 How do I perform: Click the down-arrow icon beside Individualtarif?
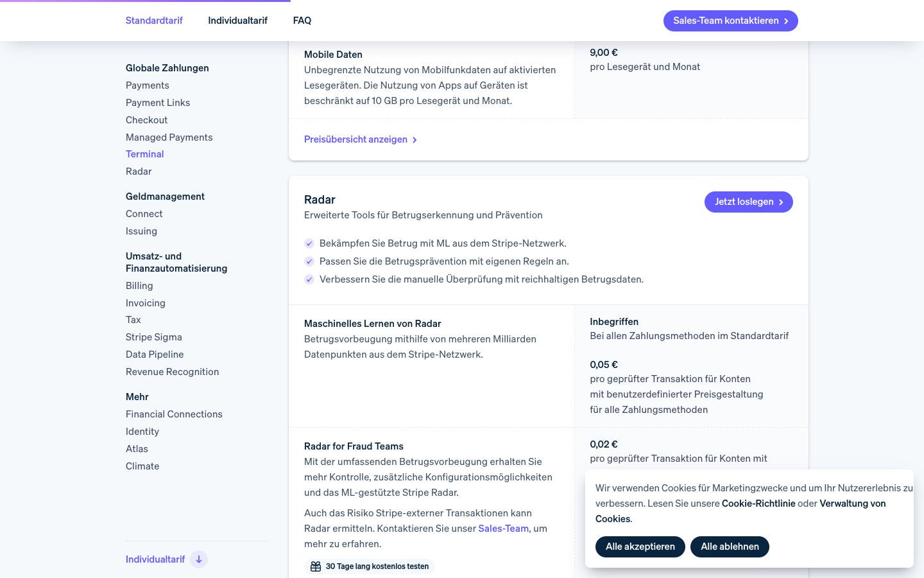199,559
